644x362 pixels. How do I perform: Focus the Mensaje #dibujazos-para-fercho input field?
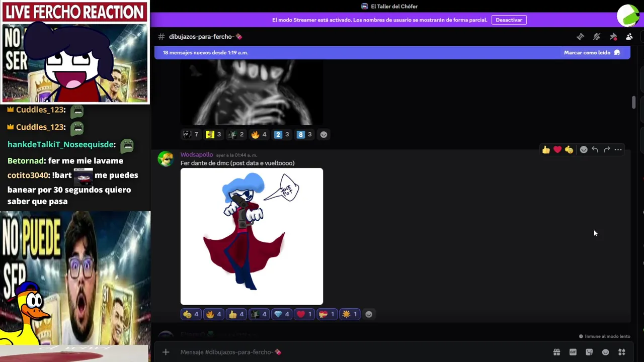point(362,352)
